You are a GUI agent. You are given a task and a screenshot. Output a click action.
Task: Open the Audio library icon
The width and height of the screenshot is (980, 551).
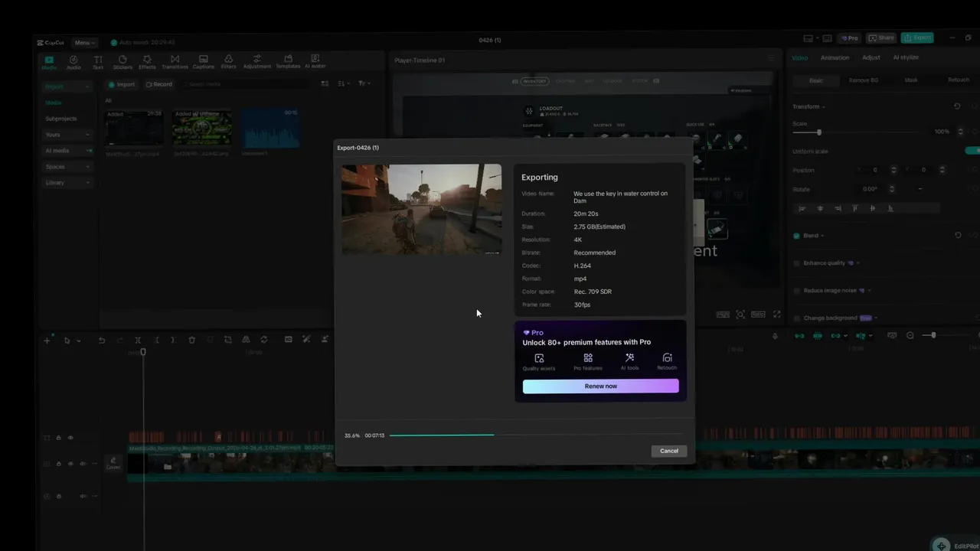pyautogui.click(x=73, y=62)
